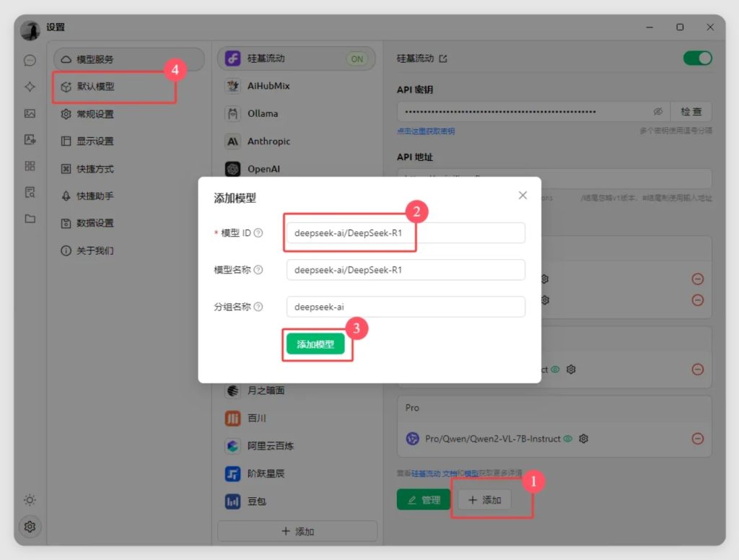Image resolution: width=739 pixels, height=560 pixels.
Task: Select the 百川 provider
Action: (x=296, y=418)
